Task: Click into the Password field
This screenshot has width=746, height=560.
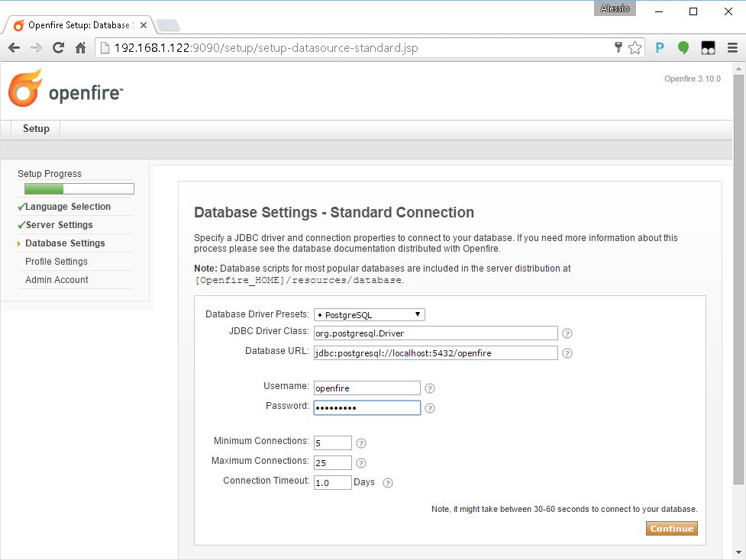Action: [x=367, y=407]
